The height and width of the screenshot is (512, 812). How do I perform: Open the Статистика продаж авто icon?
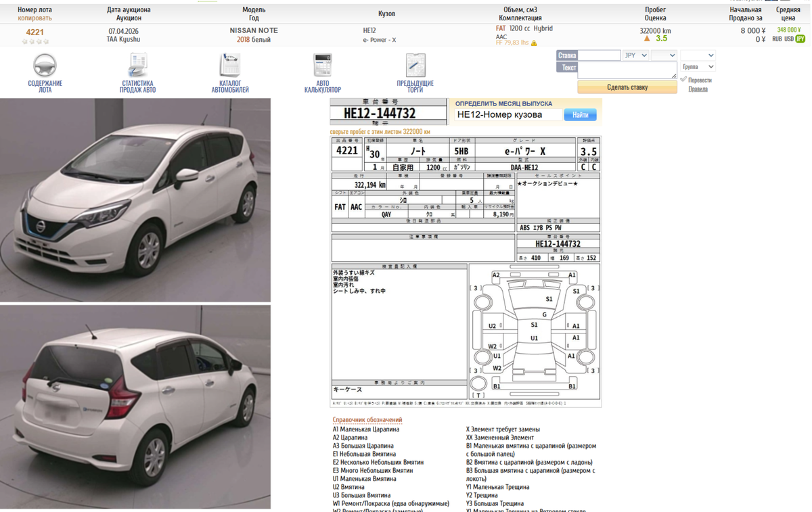[x=137, y=66]
